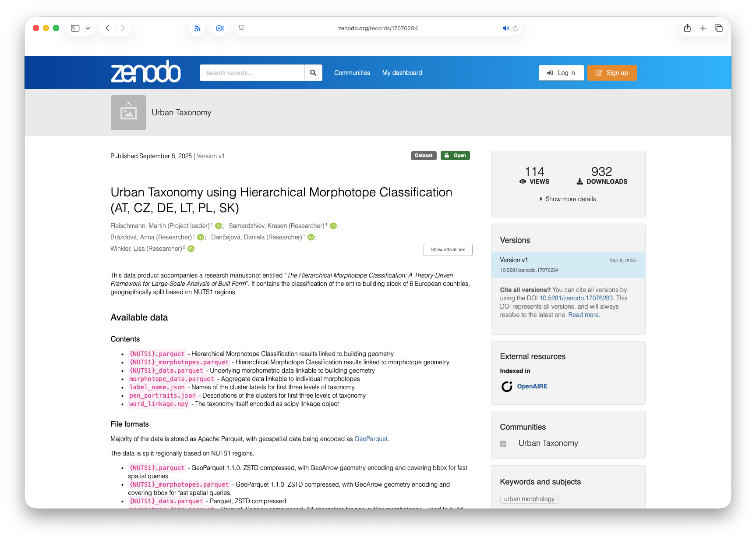Expand Show more details
The width and height of the screenshot is (756, 541).
coord(568,199)
